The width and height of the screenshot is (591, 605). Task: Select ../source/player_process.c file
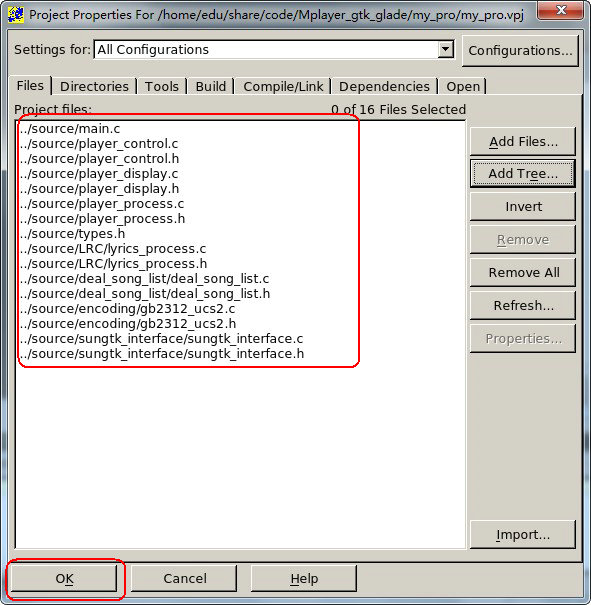(102, 204)
